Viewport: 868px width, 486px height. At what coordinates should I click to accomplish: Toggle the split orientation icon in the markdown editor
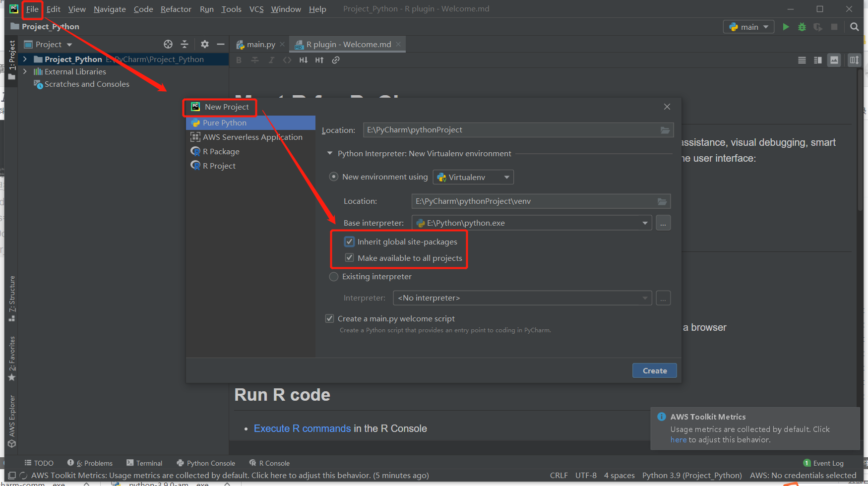(854, 60)
